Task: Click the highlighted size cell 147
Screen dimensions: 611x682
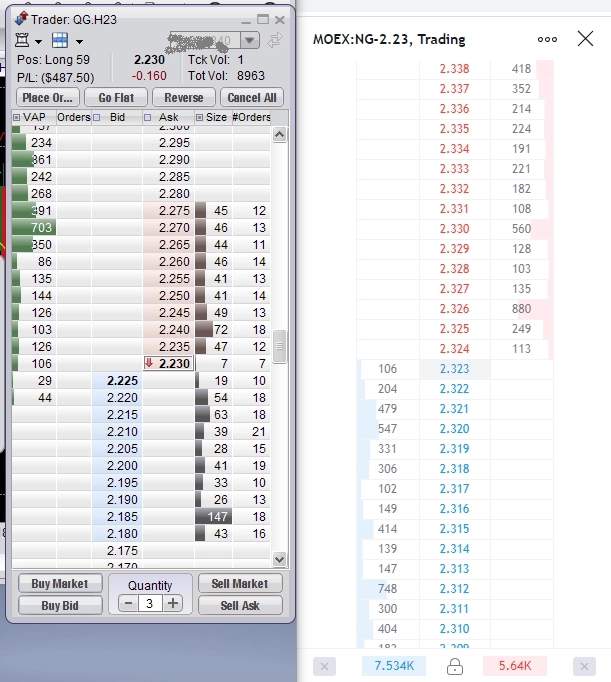Action: (x=214, y=517)
